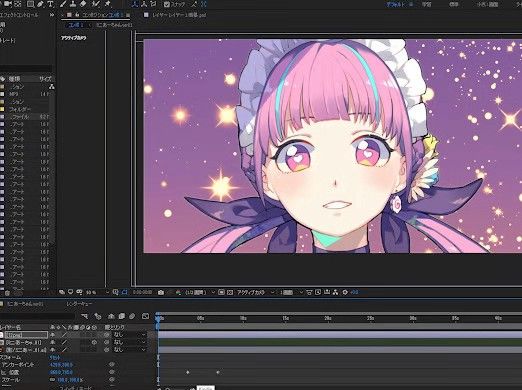Select the Eraser tool
The height and width of the screenshot is (390, 522).
[83, 4]
